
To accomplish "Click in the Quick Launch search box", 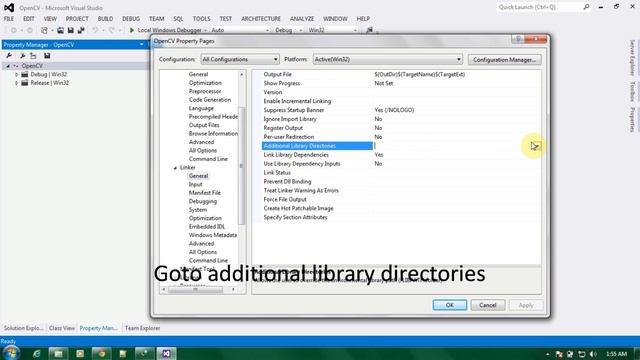I will tap(539, 7).
